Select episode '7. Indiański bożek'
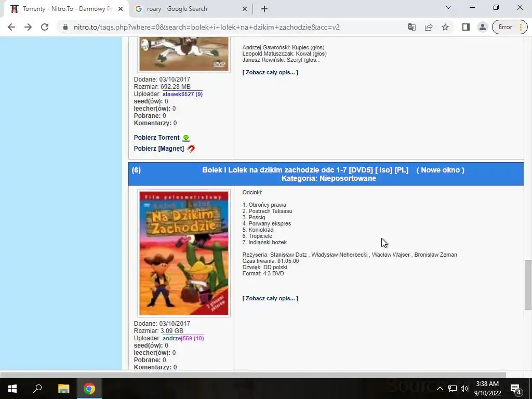The width and height of the screenshot is (532, 399). pyautogui.click(x=264, y=242)
